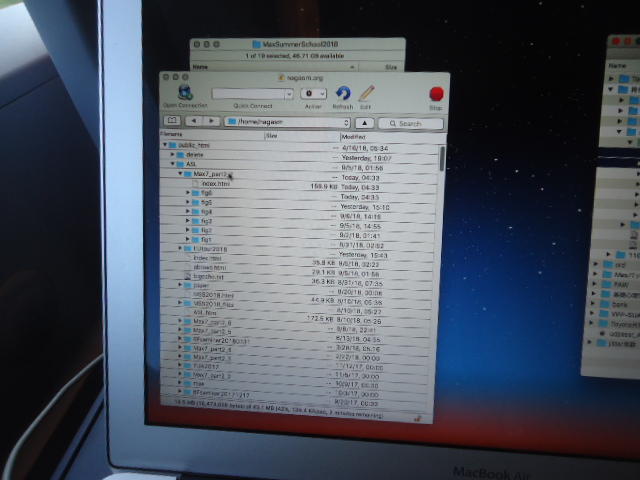The image size is (640, 480).
Task: Expand the fig6 folder
Action: (188, 192)
